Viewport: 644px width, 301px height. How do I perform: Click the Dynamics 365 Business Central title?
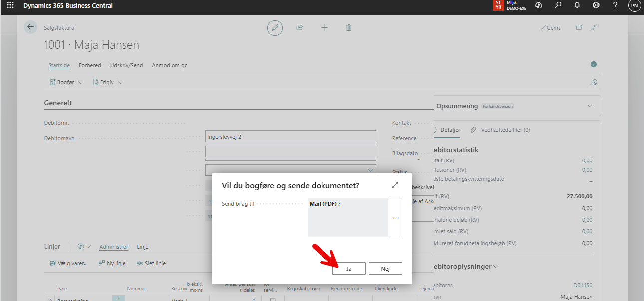coord(68,5)
